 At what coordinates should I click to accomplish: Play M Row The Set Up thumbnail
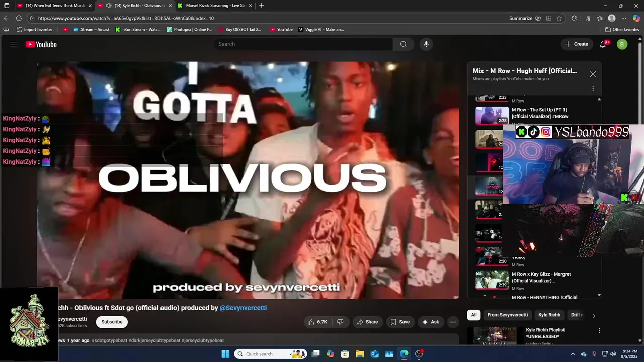click(x=493, y=116)
